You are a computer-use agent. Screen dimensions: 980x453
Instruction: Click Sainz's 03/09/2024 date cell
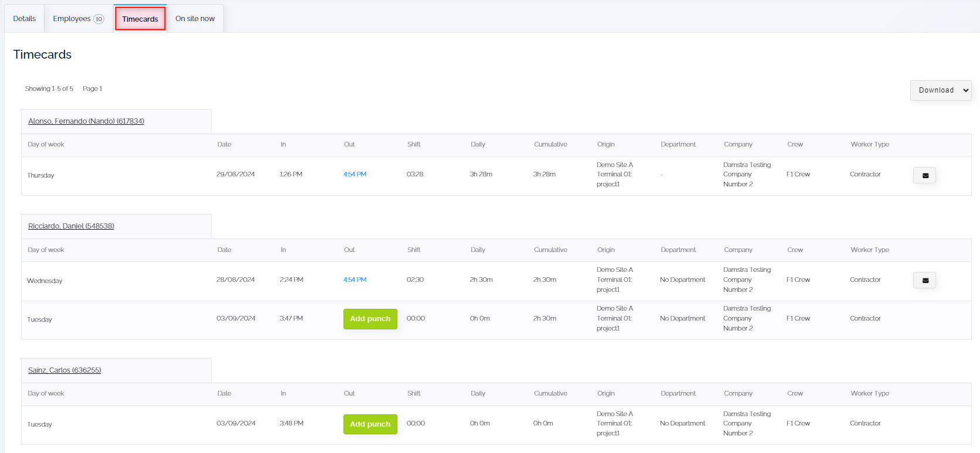[236, 424]
